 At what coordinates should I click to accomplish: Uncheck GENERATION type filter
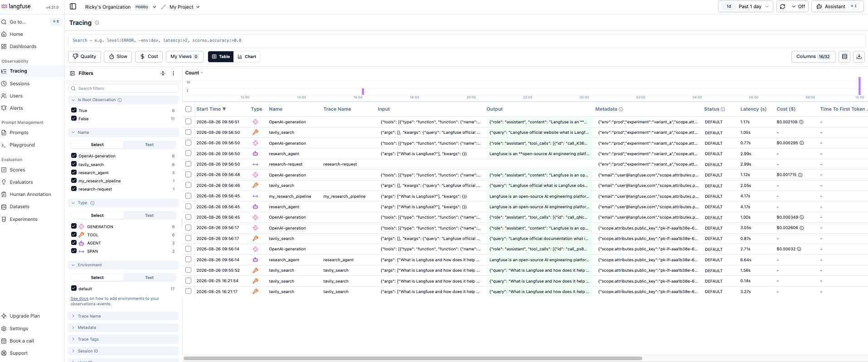click(73, 226)
